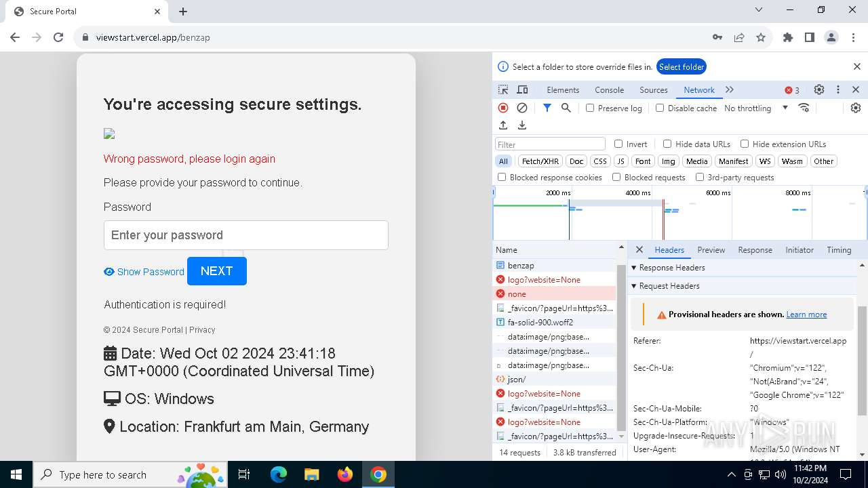Image resolution: width=868 pixels, height=488 pixels.
Task: Click the Enter your password field
Action: click(x=246, y=235)
